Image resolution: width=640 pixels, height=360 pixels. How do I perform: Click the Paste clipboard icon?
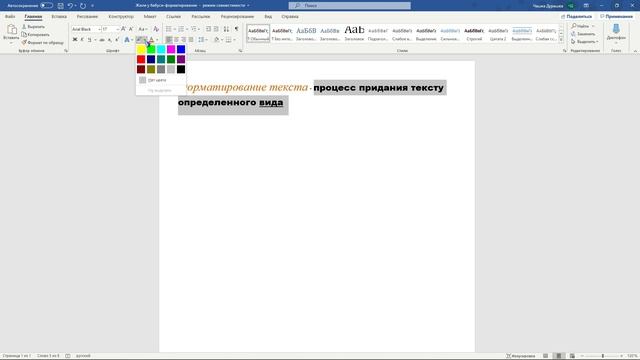(x=11, y=29)
